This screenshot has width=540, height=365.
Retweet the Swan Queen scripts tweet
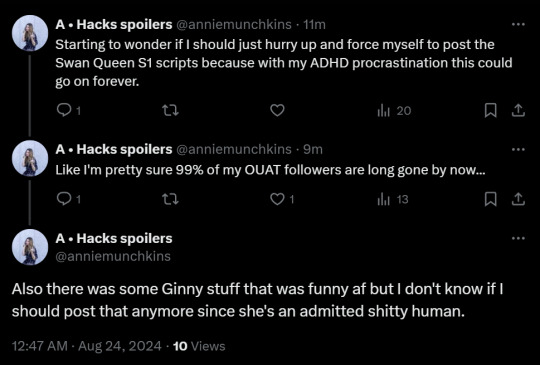coord(170,111)
